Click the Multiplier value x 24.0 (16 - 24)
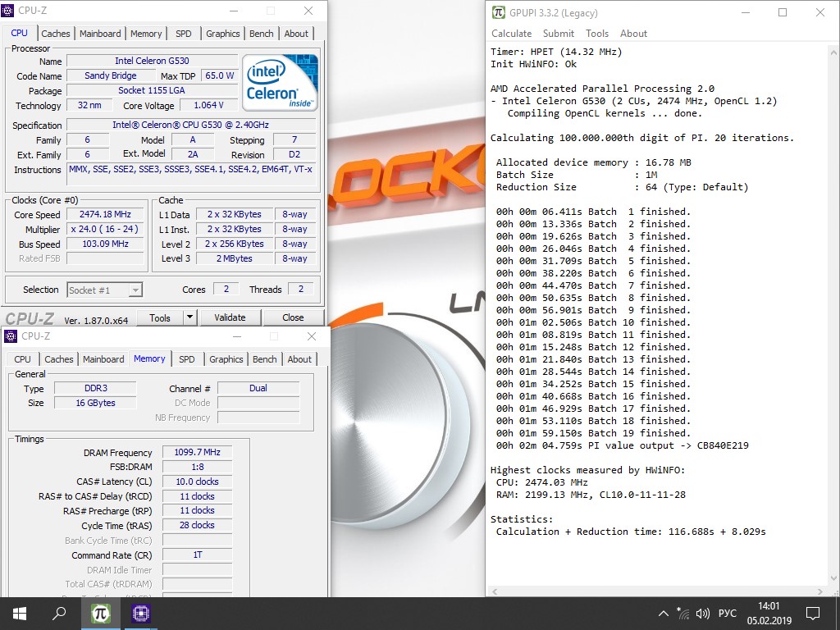840x630 pixels. click(x=105, y=230)
